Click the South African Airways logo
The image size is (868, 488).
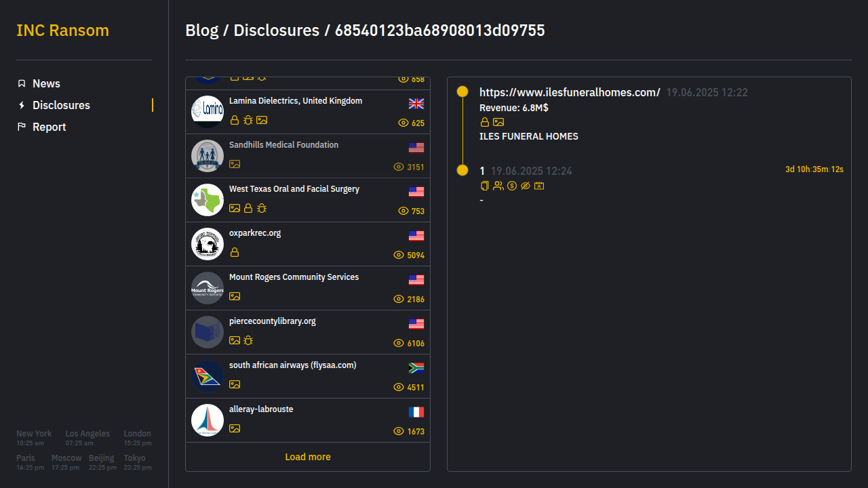tap(208, 376)
